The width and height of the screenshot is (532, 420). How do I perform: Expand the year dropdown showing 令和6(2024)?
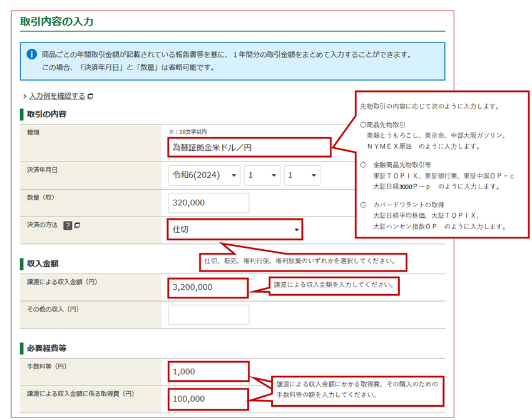click(x=204, y=175)
